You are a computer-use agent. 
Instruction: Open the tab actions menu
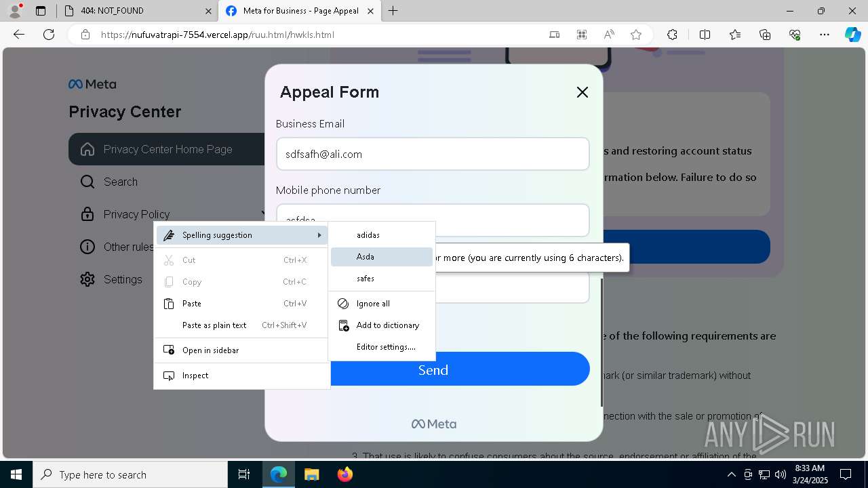(x=41, y=11)
